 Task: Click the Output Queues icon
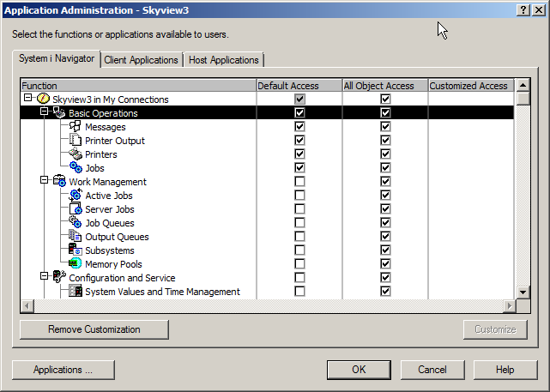tap(76, 236)
